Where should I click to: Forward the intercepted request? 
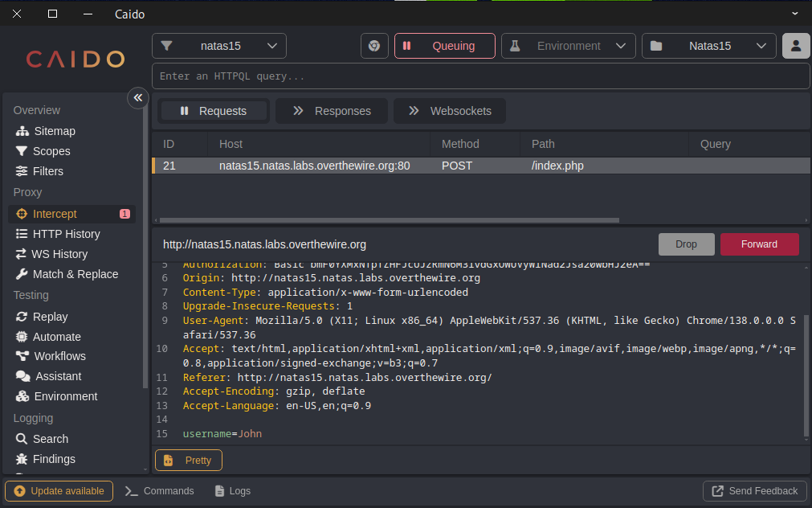pos(759,244)
